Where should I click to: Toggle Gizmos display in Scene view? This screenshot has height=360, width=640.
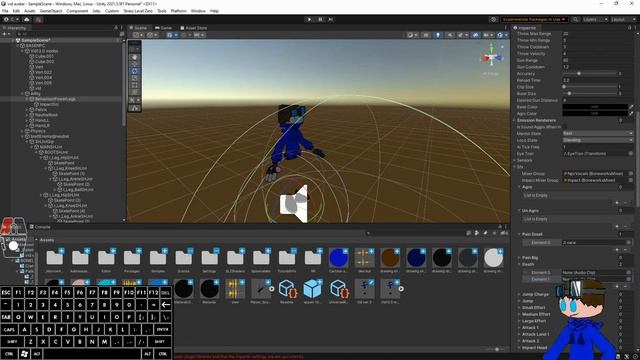coord(500,35)
